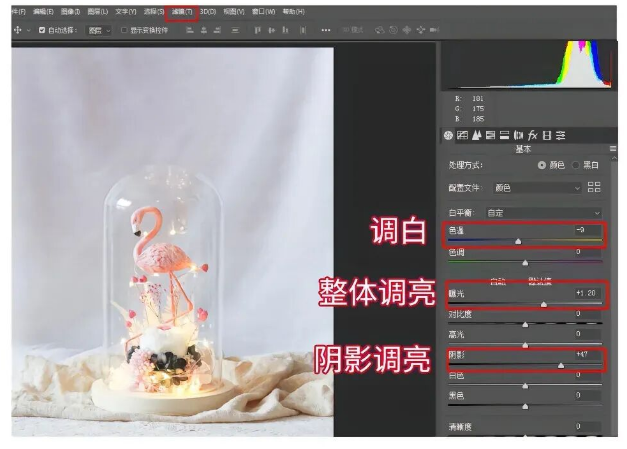Open the 基本 panel flyout menu icon
627x449 pixels.
tap(613, 149)
